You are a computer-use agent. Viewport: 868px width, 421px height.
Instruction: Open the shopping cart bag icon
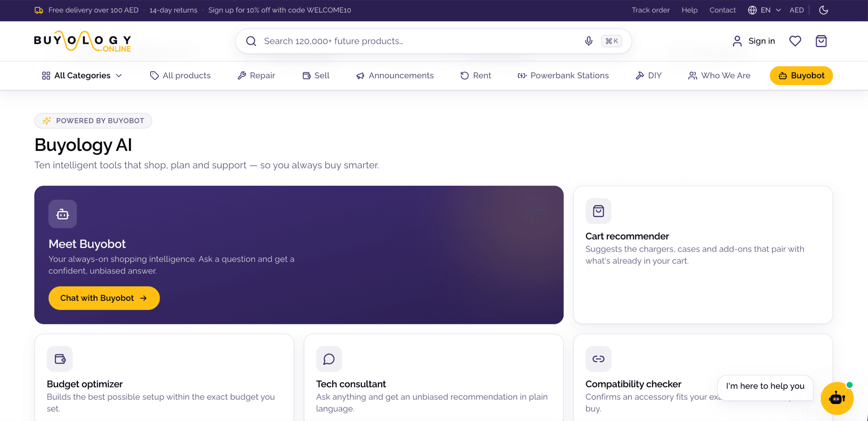click(x=821, y=41)
